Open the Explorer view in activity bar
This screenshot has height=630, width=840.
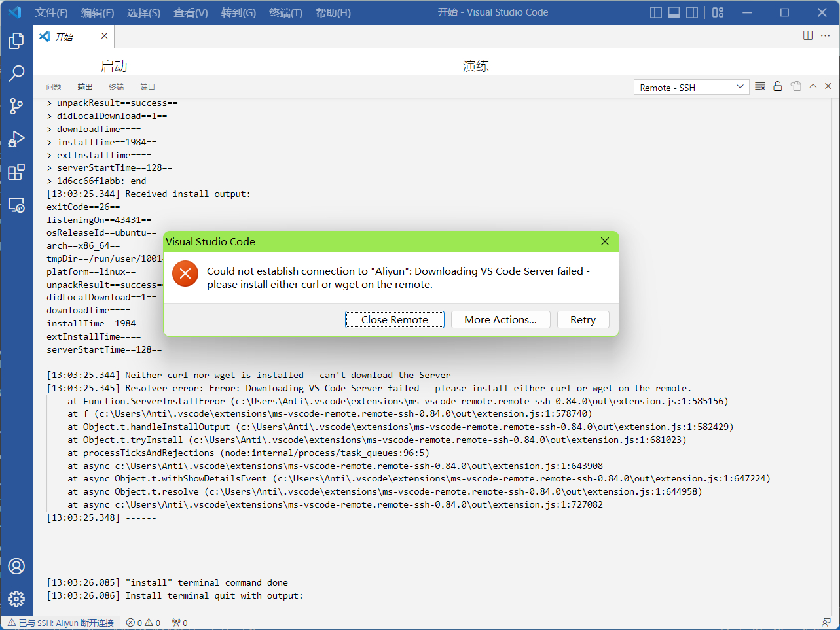tap(16, 41)
